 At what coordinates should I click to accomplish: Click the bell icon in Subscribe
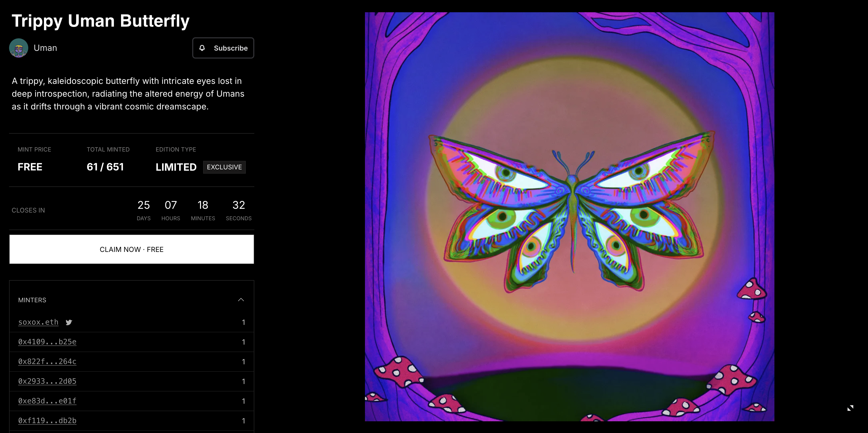coord(202,48)
